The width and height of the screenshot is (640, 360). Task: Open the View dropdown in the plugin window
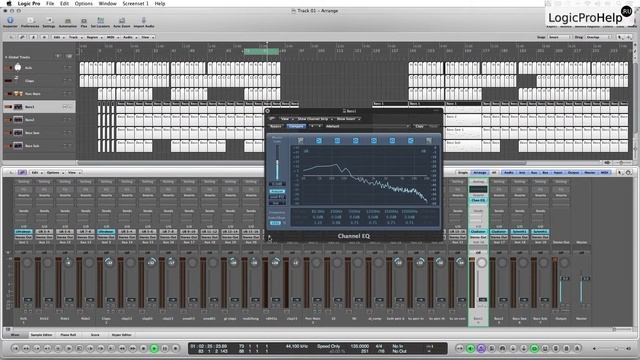(286, 119)
